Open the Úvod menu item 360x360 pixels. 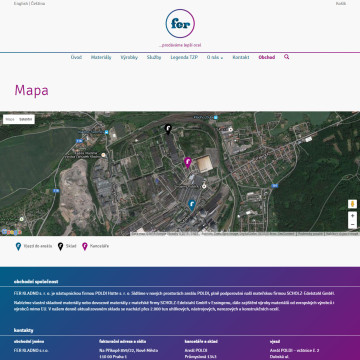pyautogui.click(x=76, y=57)
